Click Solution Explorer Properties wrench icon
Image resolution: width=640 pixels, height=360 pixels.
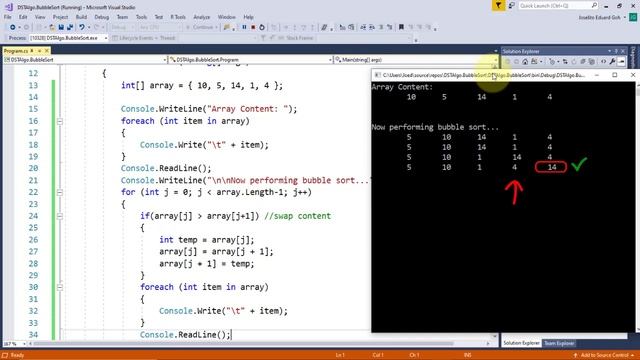click(612, 62)
